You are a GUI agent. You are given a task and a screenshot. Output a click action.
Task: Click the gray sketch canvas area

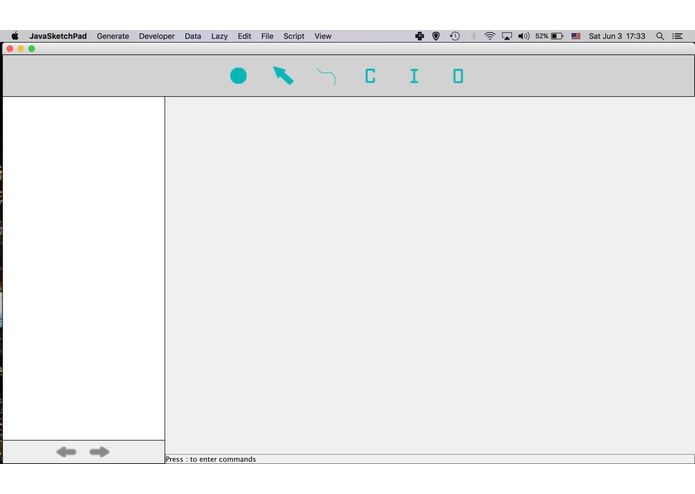coord(429,275)
